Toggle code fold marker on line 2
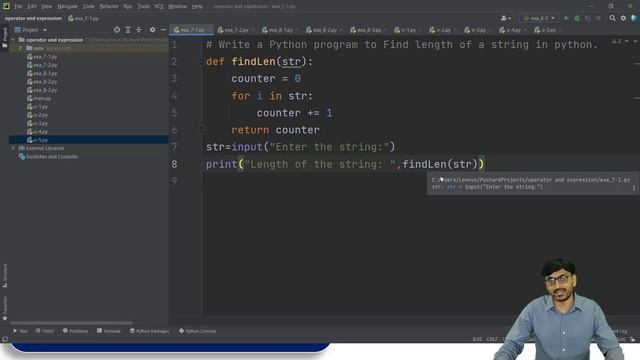Screen dimensions: 640x360 [201, 62]
